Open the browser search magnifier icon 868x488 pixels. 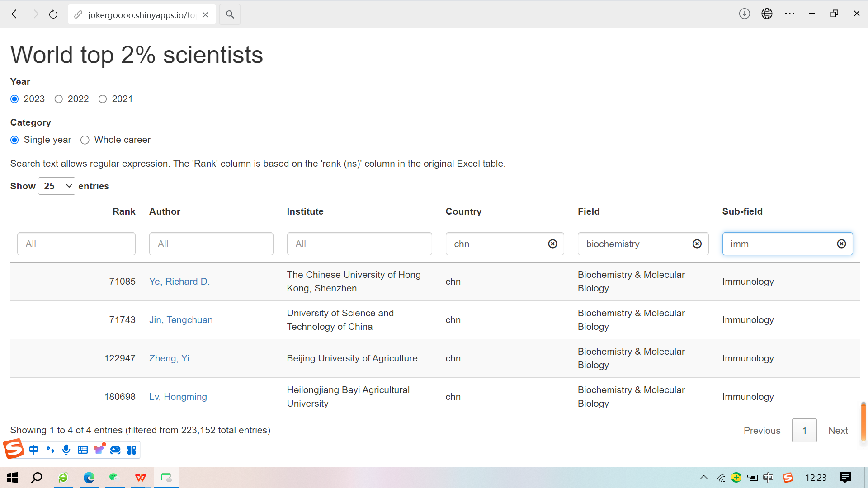[x=230, y=14]
